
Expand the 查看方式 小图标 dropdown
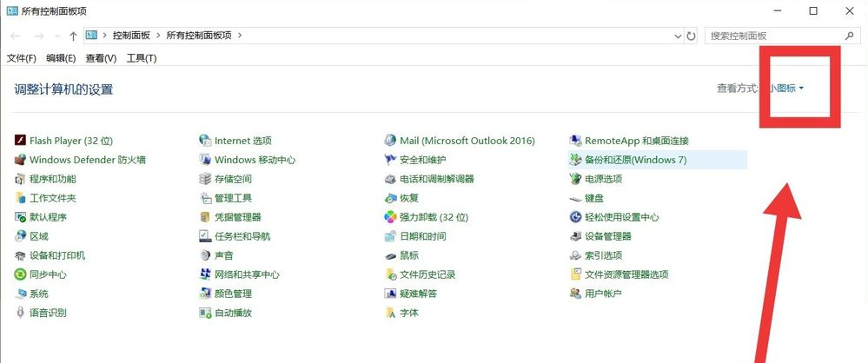pyautogui.click(x=786, y=89)
